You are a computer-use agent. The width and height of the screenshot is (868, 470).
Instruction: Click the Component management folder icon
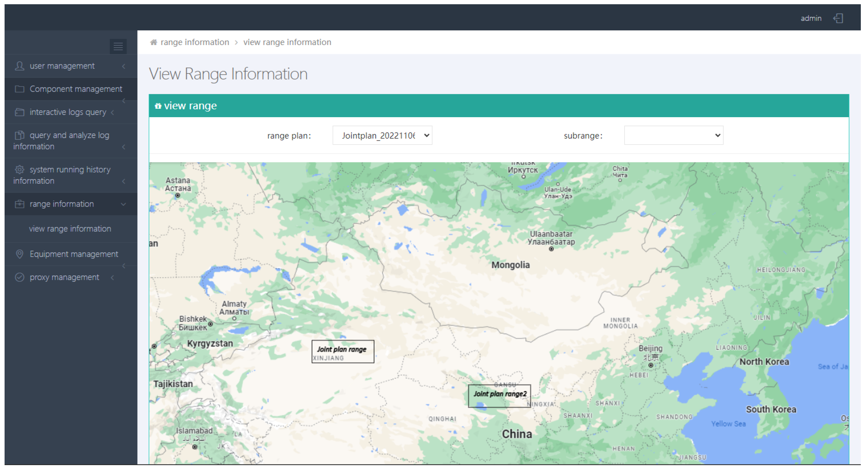coord(20,89)
